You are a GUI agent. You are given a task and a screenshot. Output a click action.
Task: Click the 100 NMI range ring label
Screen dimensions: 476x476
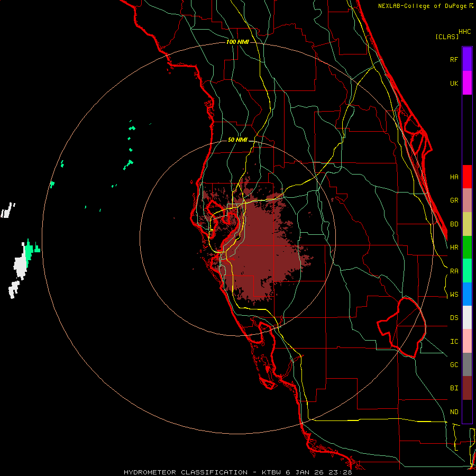coord(237,42)
